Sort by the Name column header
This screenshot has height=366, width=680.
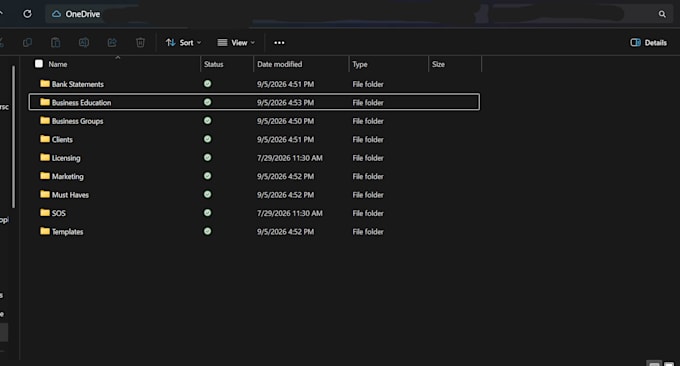[58, 64]
